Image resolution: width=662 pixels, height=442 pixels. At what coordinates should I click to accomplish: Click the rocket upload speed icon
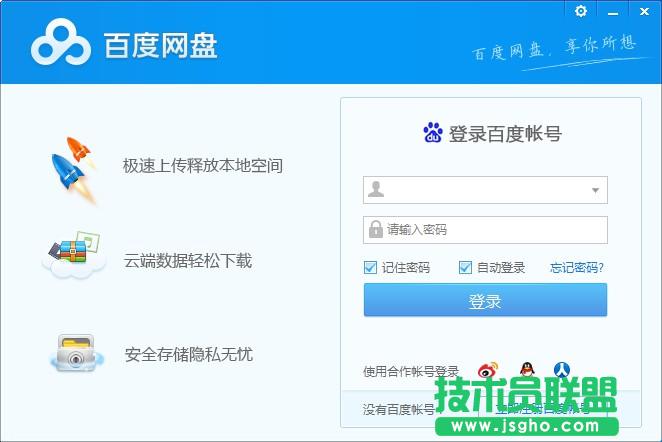(75, 170)
